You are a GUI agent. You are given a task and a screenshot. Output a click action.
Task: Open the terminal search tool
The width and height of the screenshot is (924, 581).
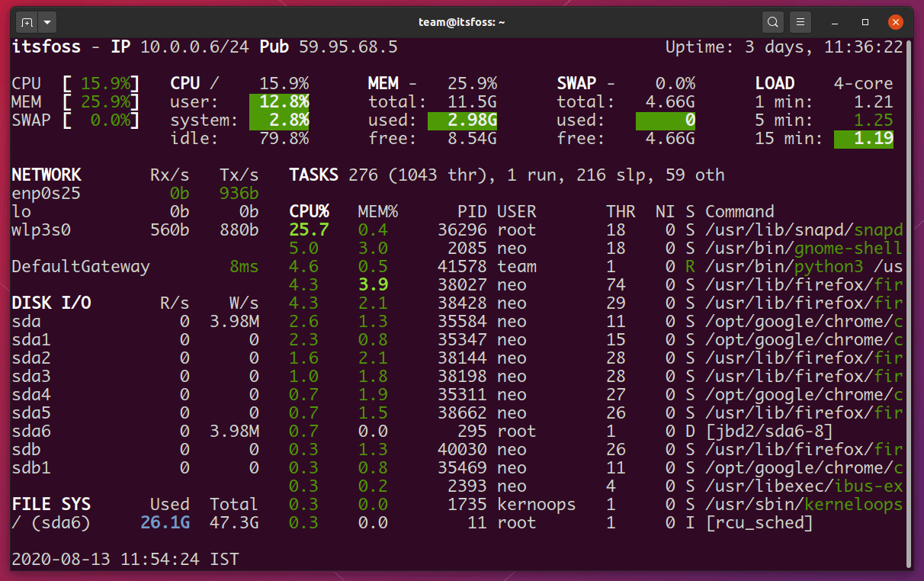point(772,22)
